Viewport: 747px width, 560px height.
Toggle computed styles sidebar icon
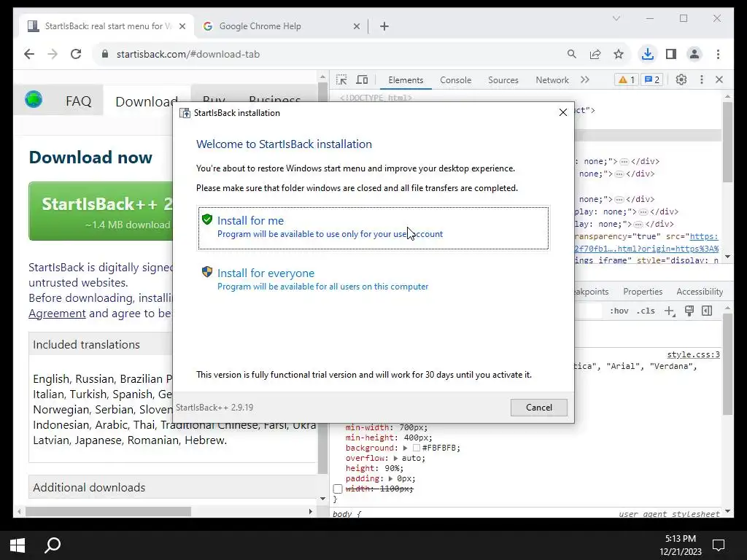pos(707,311)
